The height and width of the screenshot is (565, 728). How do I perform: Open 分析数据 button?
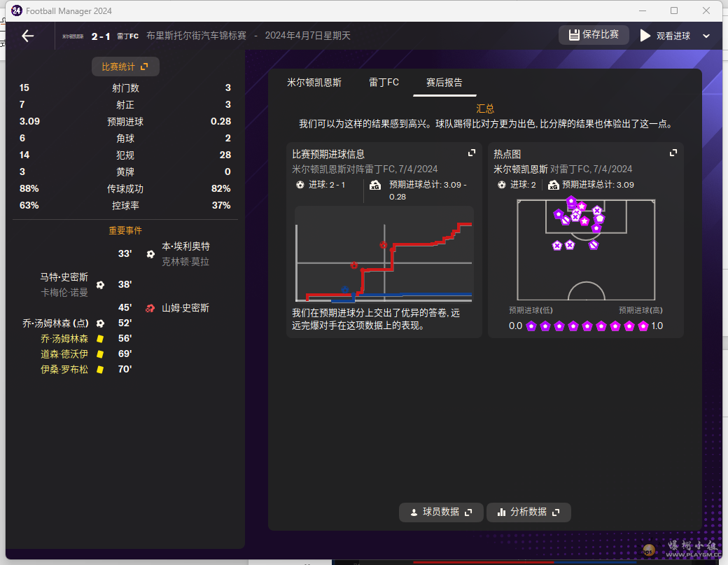[528, 512]
